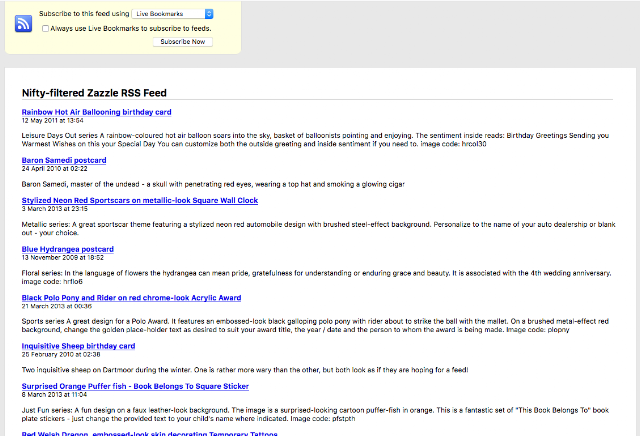Open Red Welsh Dragon Temporary Tattoos link
Viewport: 640px width, 436px height.
[x=149, y=433]
